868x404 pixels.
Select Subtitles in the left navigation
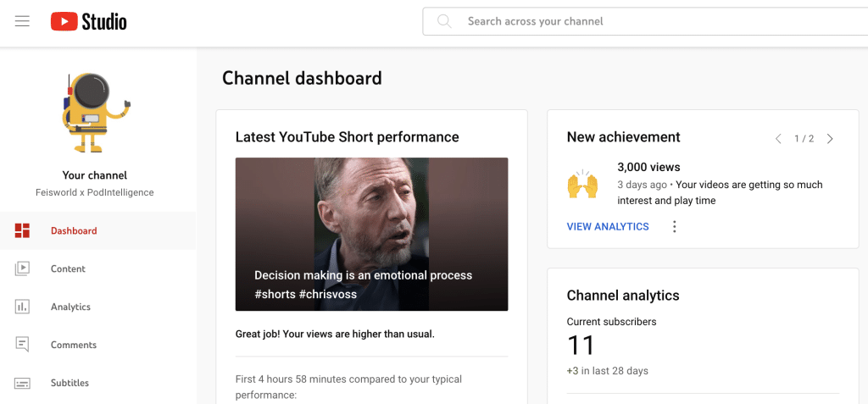70,383
